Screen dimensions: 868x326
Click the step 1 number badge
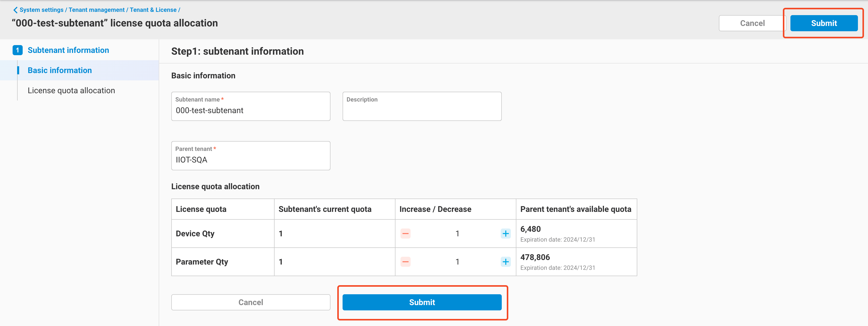tap(17, 50)
